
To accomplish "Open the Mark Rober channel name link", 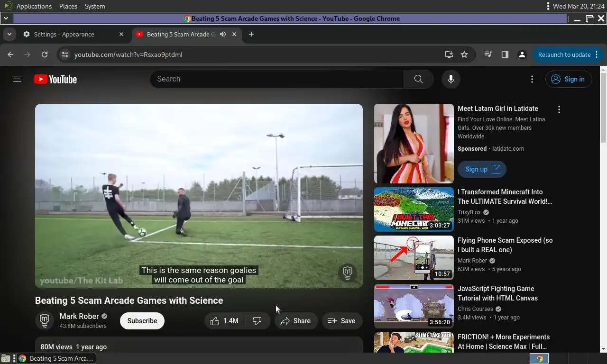I will tap(79, 316).
